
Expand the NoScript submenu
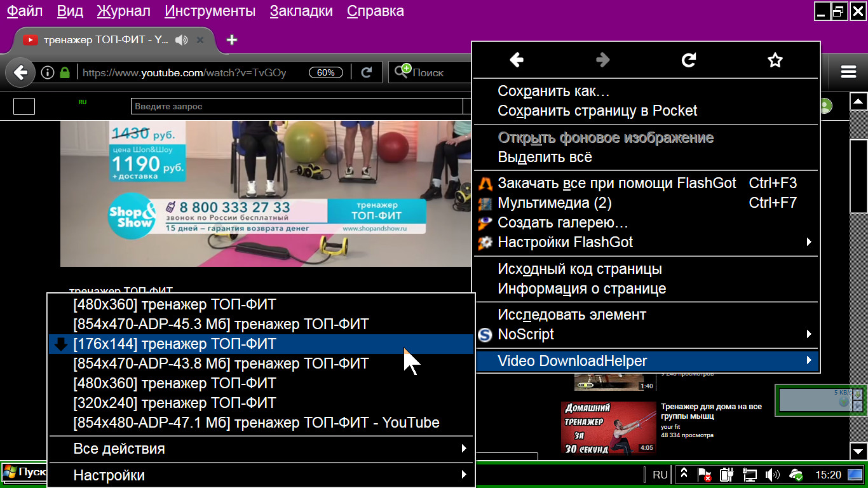click(x=809, y=334)
